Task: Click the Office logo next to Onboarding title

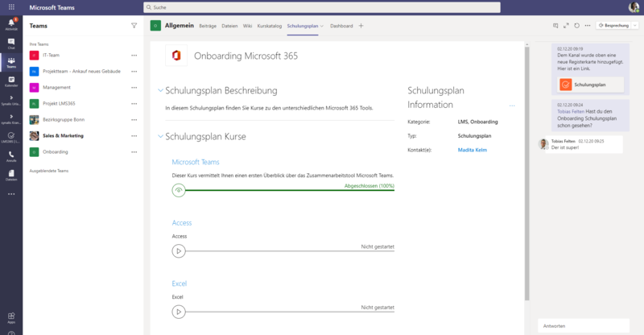Action: [x=176, y=56]
